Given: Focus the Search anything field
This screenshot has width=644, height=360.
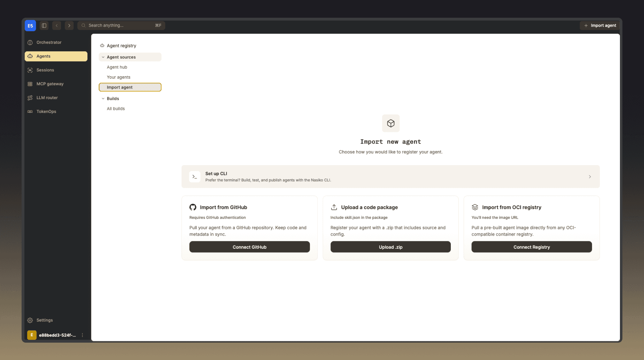Looking at the screenshot, I should pyautogui.click(x=121, y=26).
